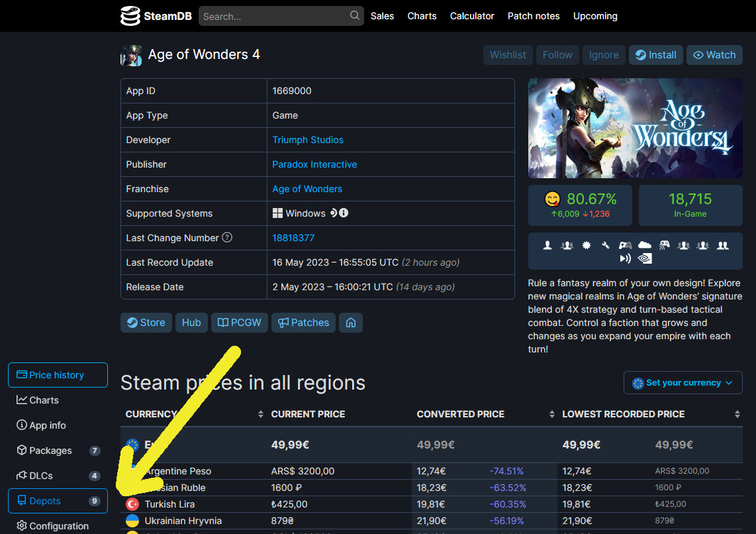
Task: Select the Charts sidebar tab
Action: [58, 400]
